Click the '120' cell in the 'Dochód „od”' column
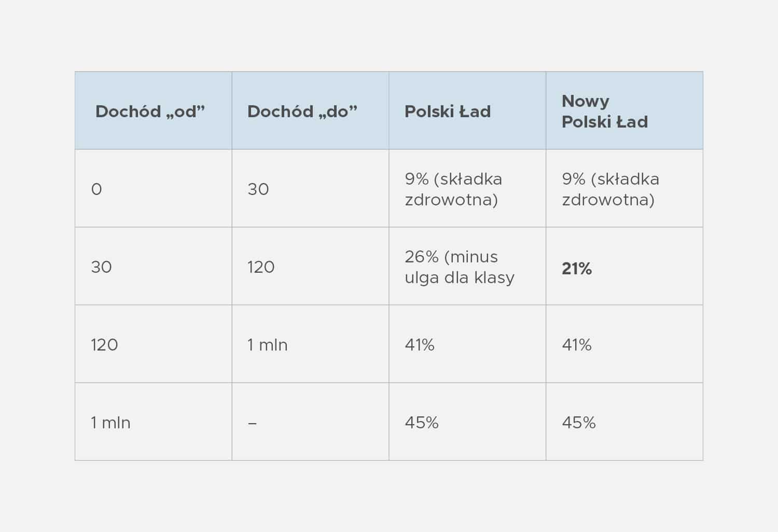This screenshot has height=532, width=778. (104, 345)
